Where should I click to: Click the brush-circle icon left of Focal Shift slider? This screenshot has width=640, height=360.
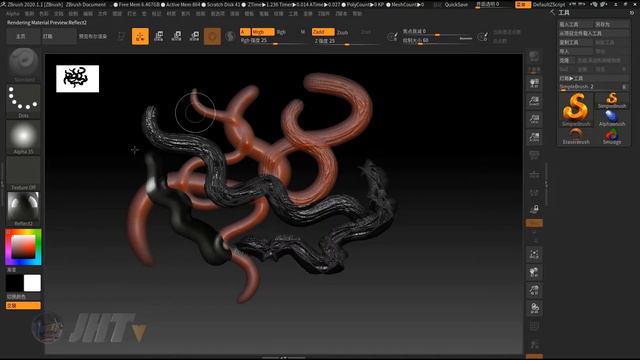pyautogui.click(x=392, y=37)
